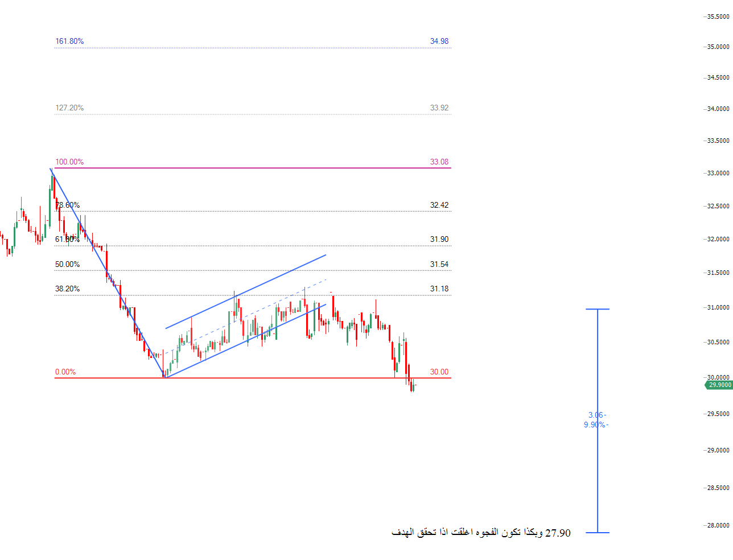The width and height of the screenshot is (733, 560).
Task: Select the red 30.00 price label
Action: (439, 372)
